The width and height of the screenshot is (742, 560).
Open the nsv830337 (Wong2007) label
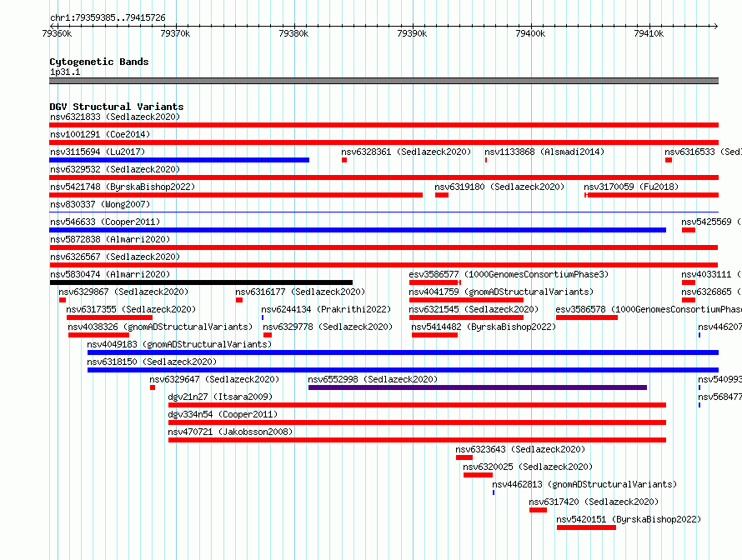[x=100, y=204]
